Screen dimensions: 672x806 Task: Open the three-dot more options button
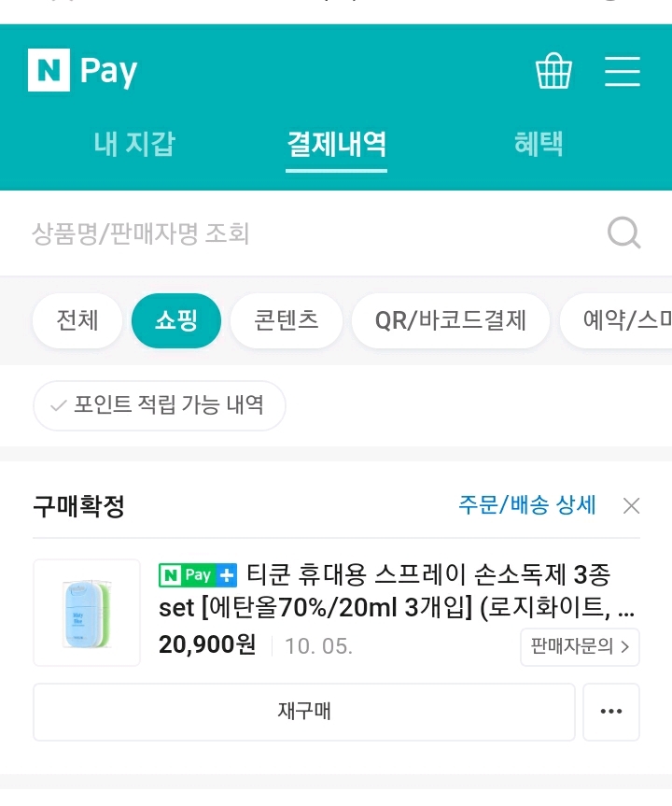(x=611, y=712)
